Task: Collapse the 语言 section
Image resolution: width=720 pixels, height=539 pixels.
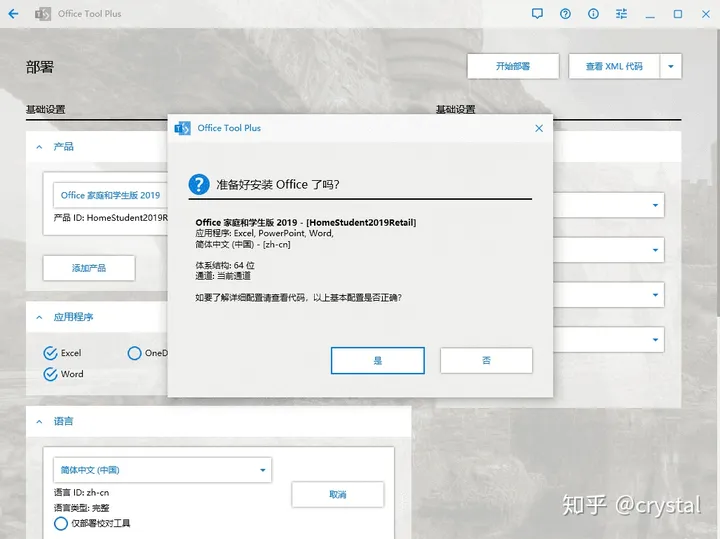Action: 39,421
